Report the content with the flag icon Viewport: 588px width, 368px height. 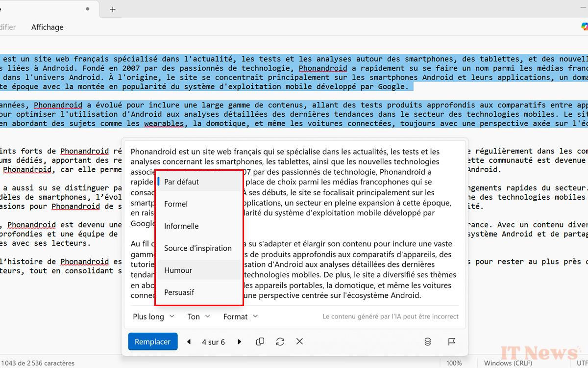[x=452, y=342]
